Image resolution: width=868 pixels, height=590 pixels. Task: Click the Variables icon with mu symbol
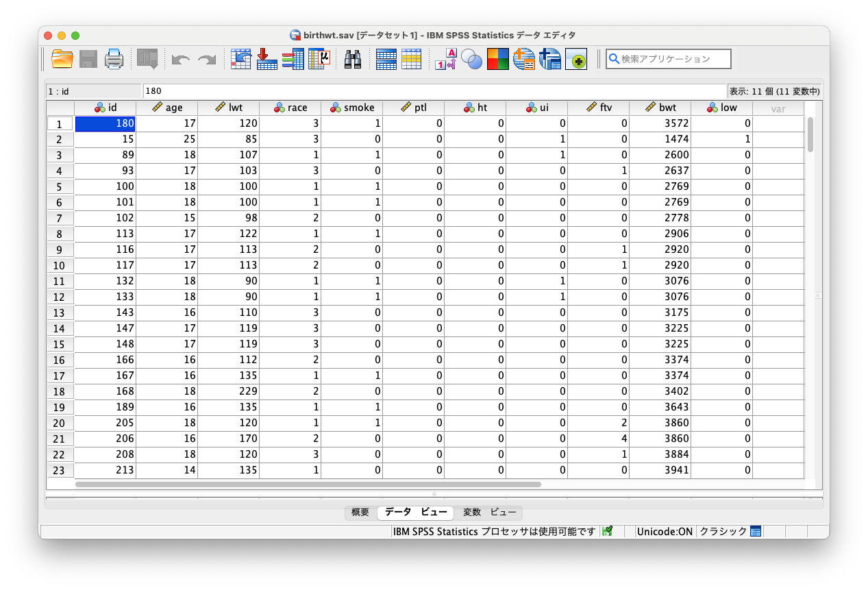click(x=319, y=60)
